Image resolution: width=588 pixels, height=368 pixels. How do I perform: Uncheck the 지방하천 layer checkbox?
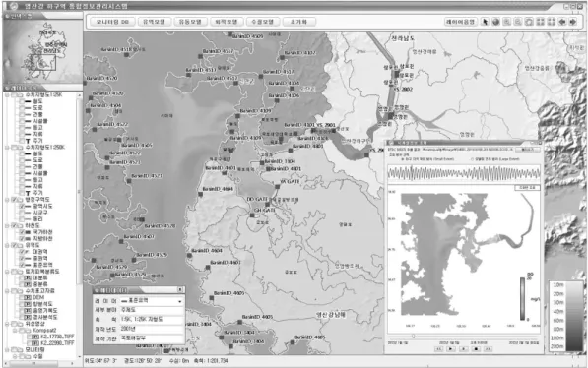[x=22, y=239]
